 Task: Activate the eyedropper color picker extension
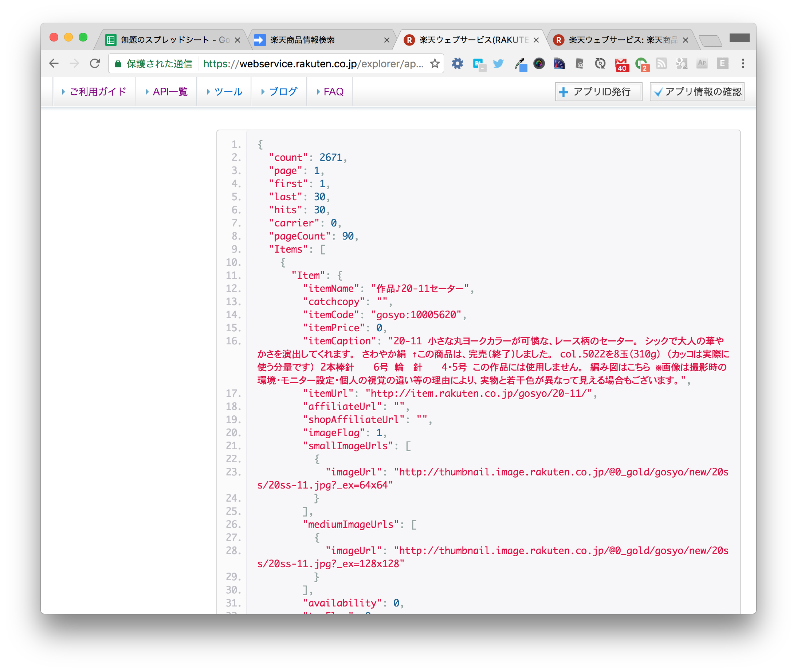coord(520,64)
